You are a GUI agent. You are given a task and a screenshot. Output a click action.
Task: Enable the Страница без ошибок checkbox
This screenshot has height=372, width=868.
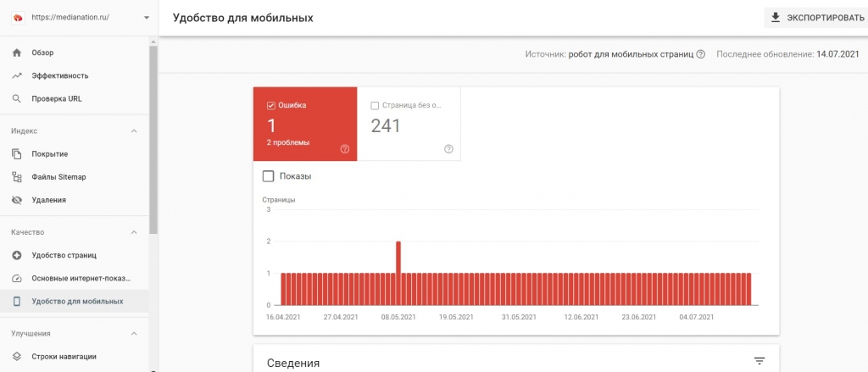(375, 105)
